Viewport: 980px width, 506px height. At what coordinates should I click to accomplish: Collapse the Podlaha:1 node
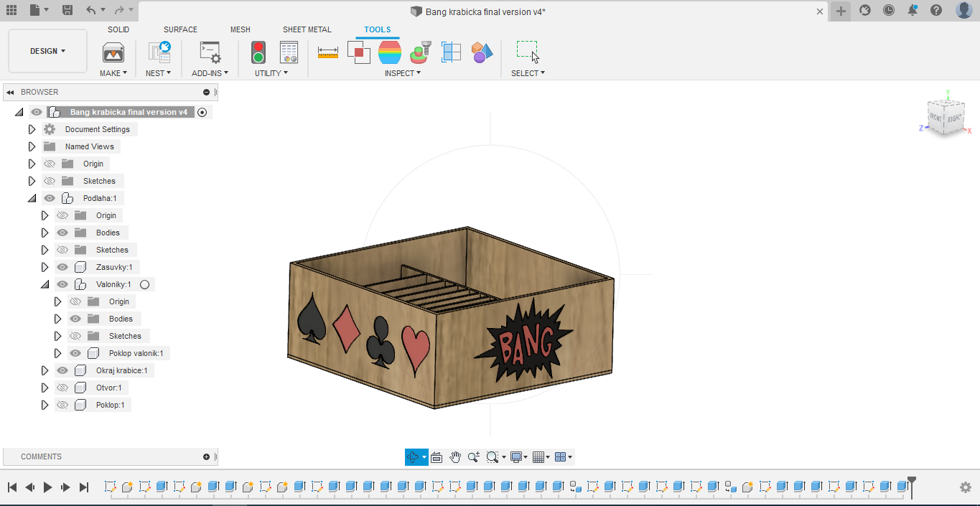pos(32,198)
